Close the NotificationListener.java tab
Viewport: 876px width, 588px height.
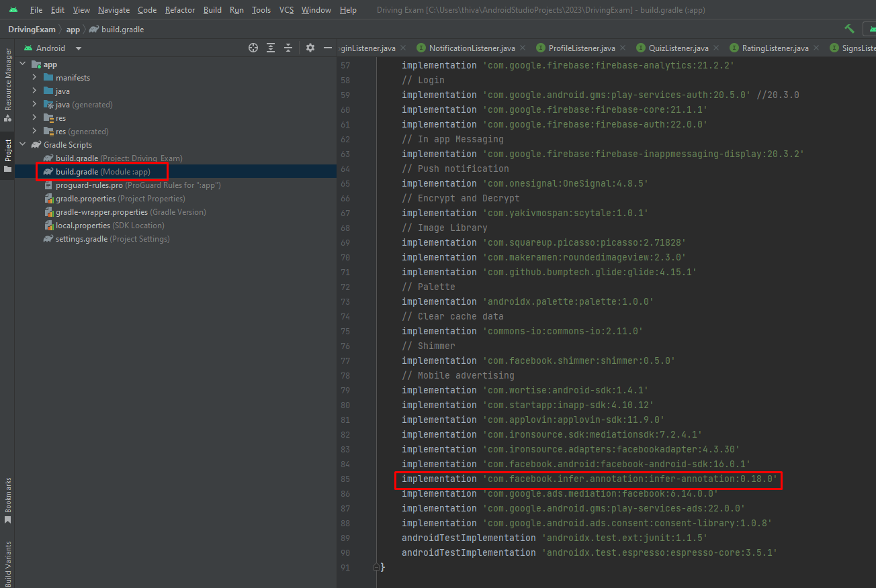coord(522,48)
